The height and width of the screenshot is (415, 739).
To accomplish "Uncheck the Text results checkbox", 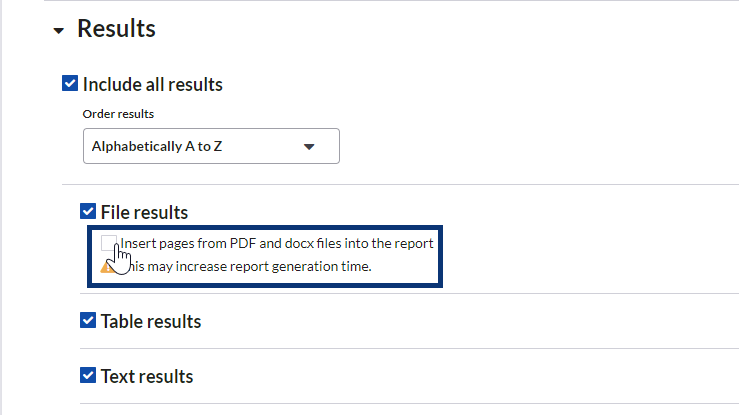I will pyautogui.click(x=88, y=376).
